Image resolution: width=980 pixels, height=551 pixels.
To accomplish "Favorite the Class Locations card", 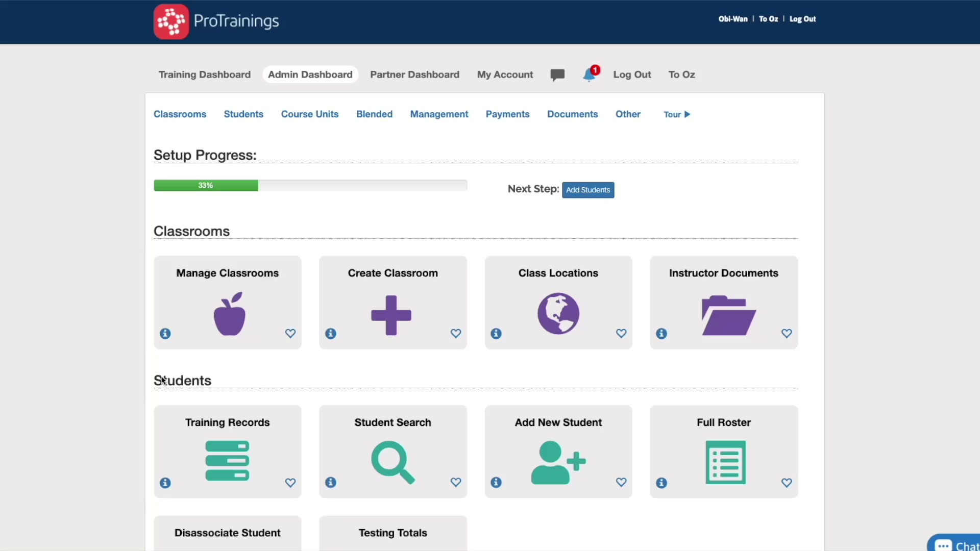I will tap(621, 334).
